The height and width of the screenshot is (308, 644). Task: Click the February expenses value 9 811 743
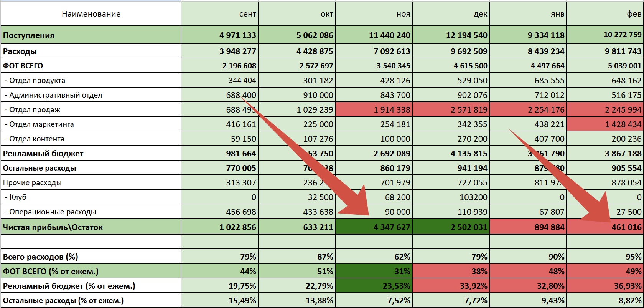[x=605, y=51]
